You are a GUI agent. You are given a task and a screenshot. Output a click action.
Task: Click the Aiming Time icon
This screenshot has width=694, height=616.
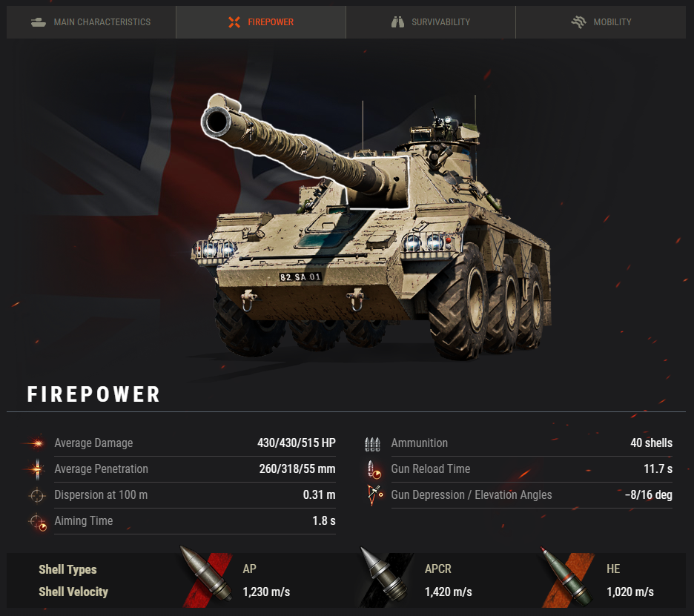38,522
